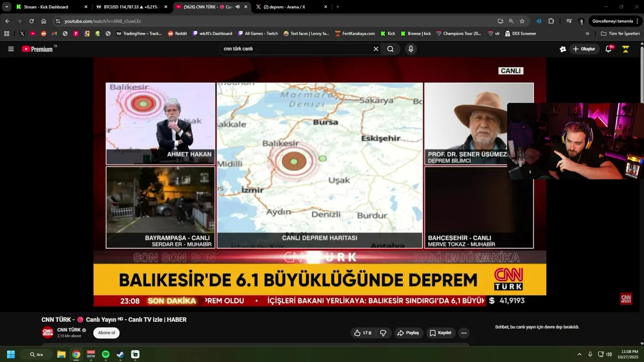Click the Paylaş share button
644x362 pixels.
(x=408, y=333)
